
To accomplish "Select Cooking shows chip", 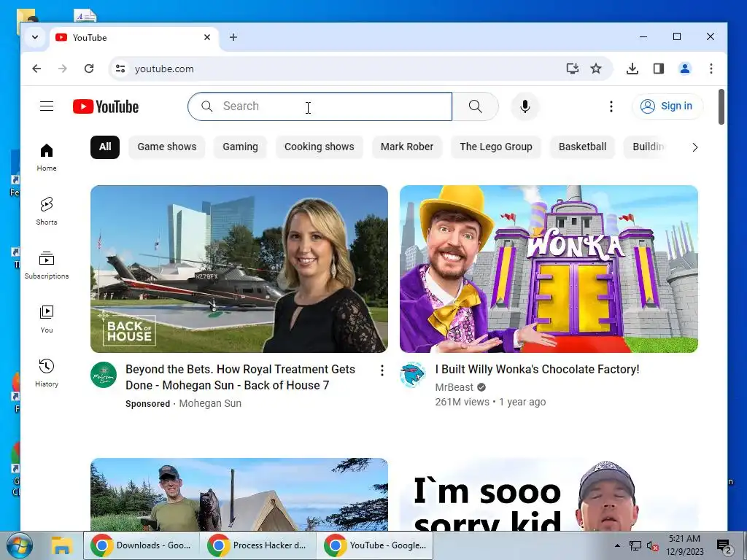I will [x=320, y=147].
